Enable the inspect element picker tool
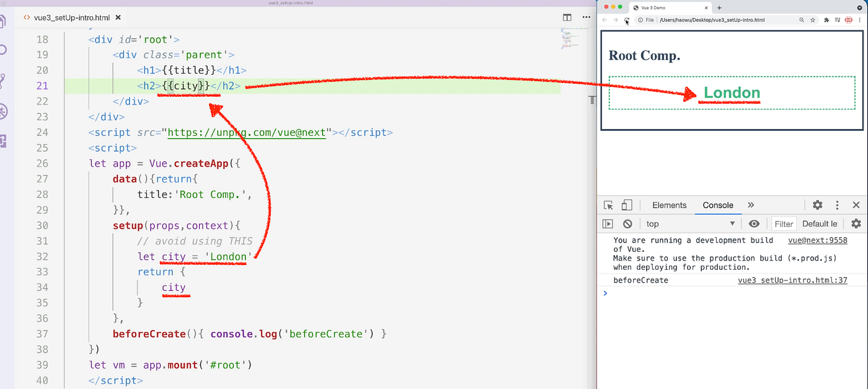 pos(608,205)
